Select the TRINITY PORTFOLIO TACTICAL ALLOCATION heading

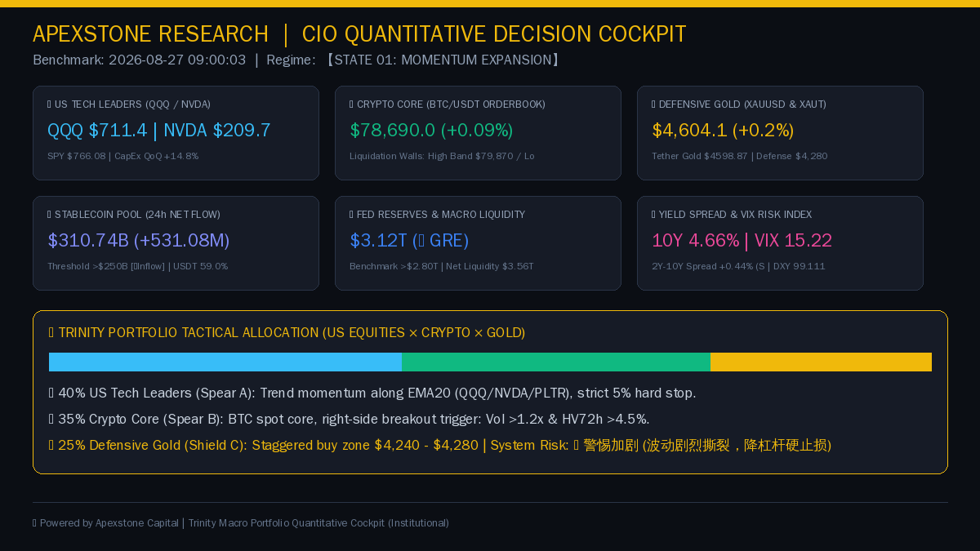pos(287,333)
